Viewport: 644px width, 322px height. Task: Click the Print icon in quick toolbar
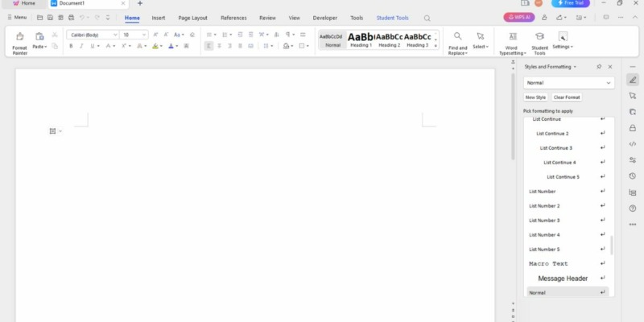tap(71, 18)
